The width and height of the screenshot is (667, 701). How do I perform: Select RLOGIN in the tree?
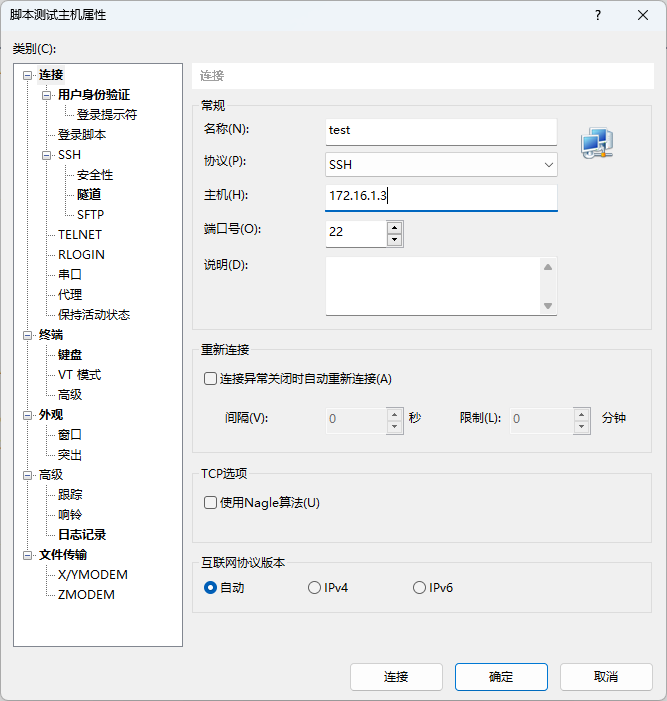click(81, 255)
